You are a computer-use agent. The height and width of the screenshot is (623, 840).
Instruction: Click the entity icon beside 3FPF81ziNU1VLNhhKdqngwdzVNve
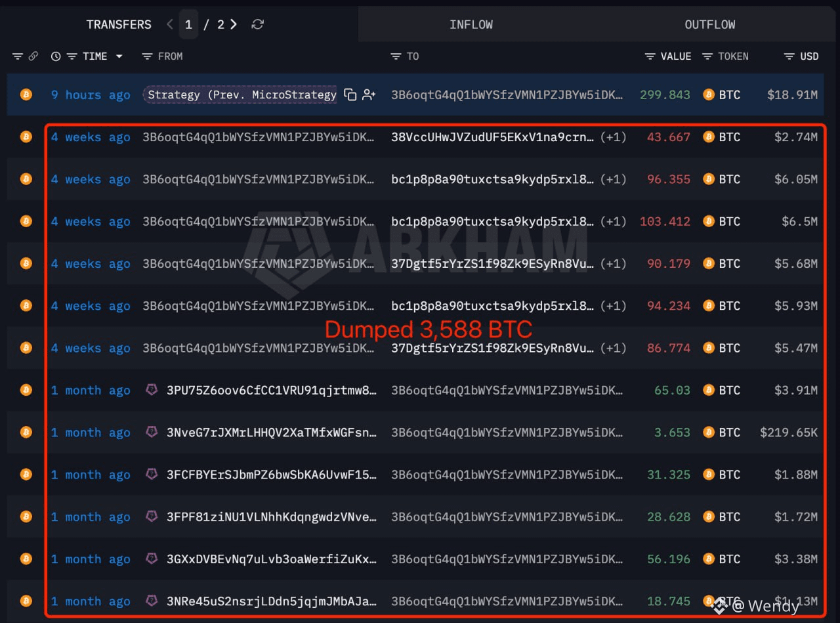[x=152, y=517]
